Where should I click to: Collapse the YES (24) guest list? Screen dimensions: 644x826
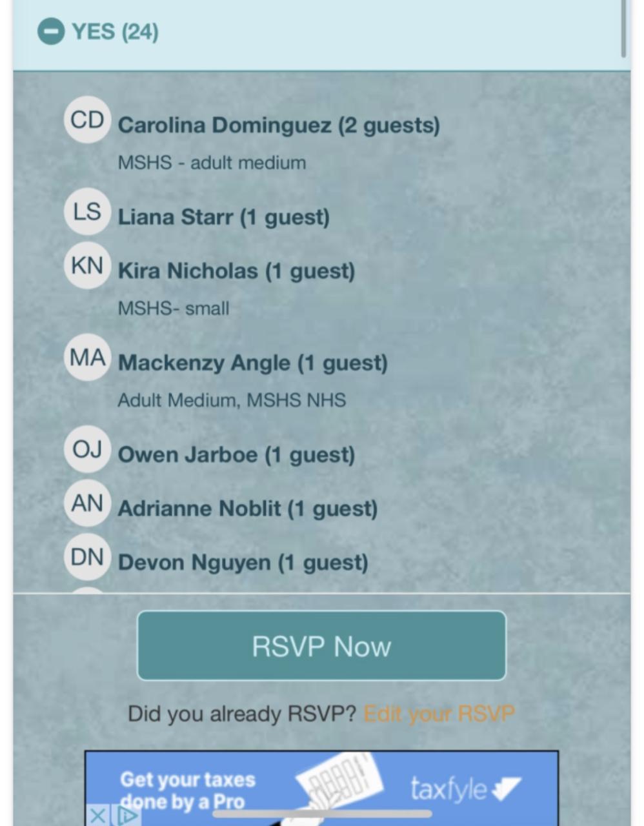pyautogui.click(x=51, y=32)
